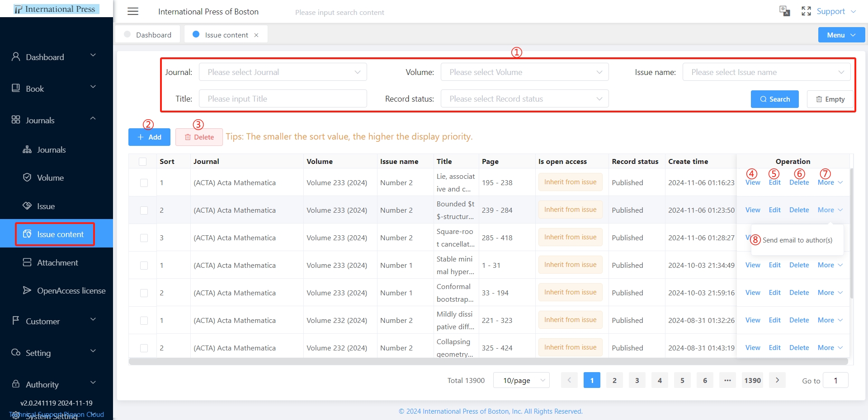Switch to the Dashboard tab
868x420 pixels.
pyautogui.click(x=148, y=35)
